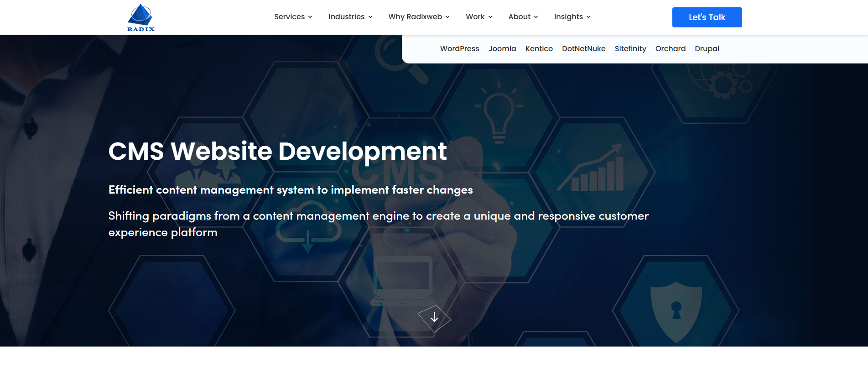
Task: Expand the chevron next to Insights
Action: point(588,17)
